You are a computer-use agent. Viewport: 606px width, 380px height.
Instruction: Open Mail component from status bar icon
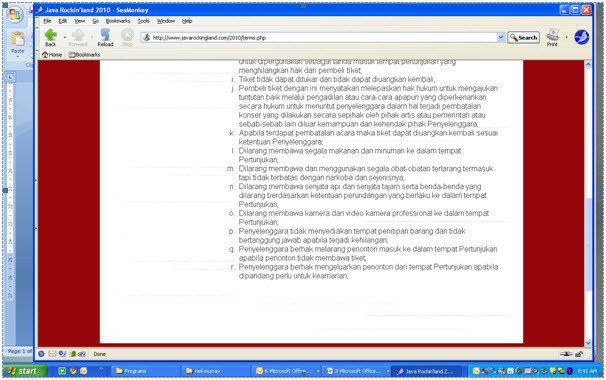tap(52, 354)
